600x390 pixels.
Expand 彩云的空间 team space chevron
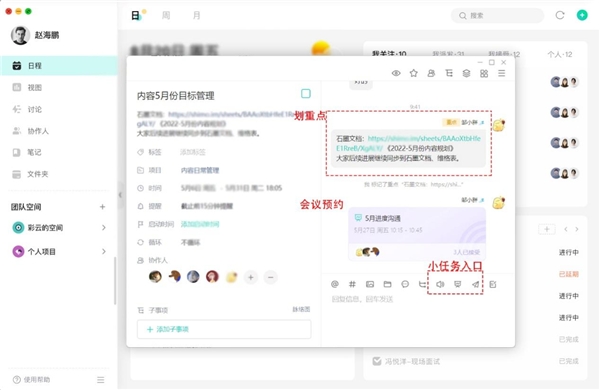(x=104, y=227)
